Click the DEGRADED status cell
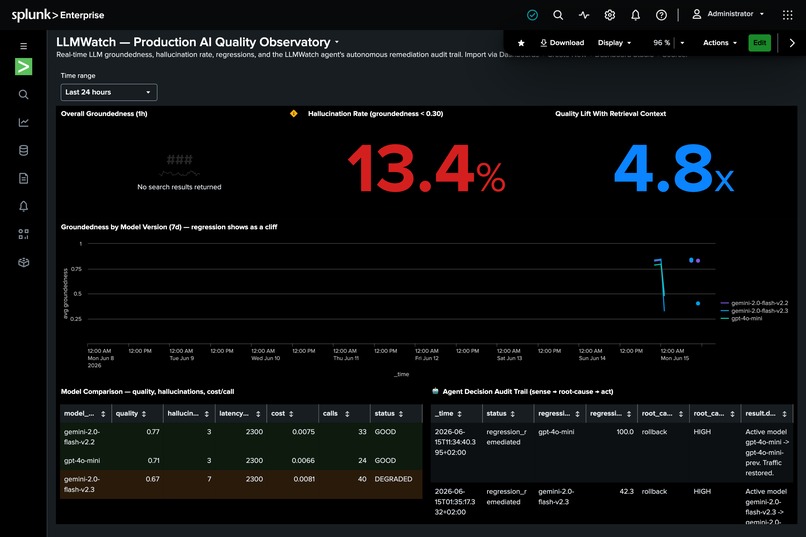This screenshot has height=537, width=806. coord(393,479)
